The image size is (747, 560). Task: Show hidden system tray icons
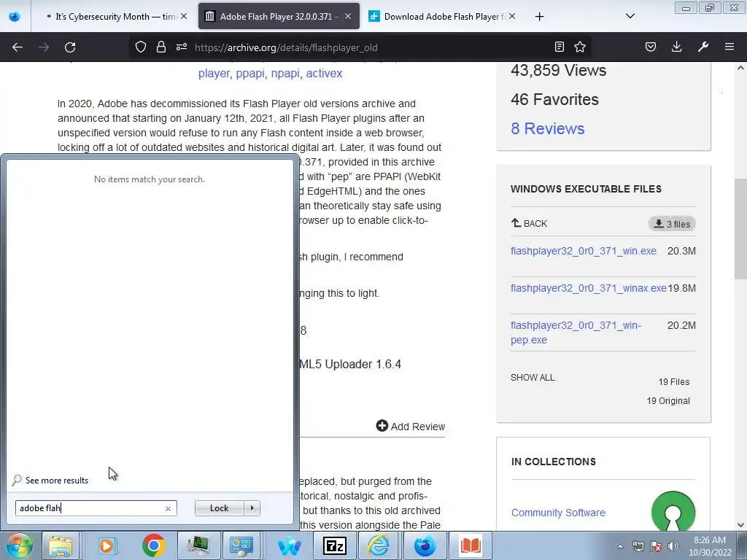point(620,546)
